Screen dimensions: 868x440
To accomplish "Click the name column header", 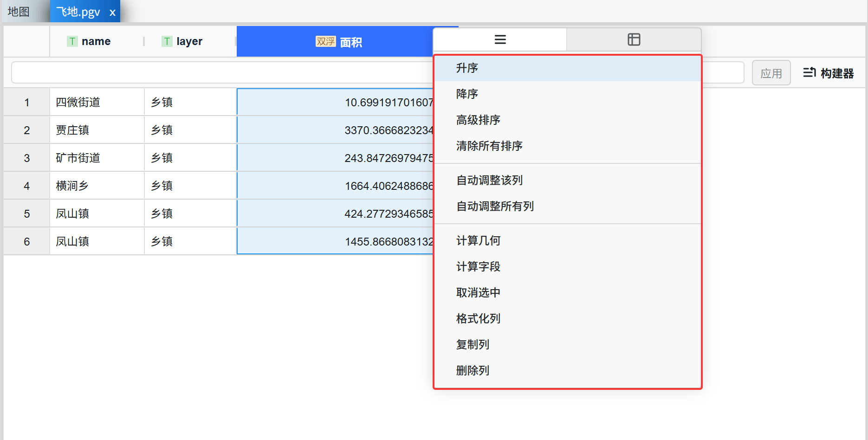I will tap(96, 41).
